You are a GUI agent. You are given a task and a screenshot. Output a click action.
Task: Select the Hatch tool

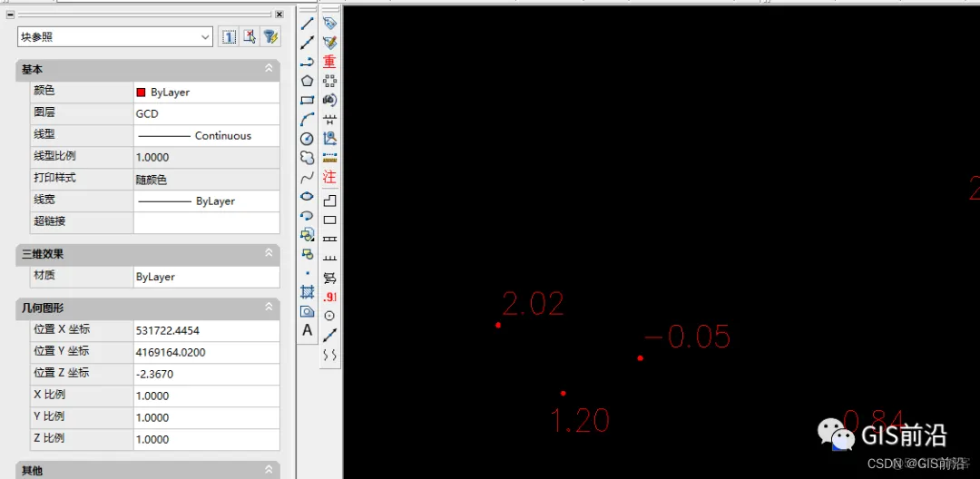307,291
